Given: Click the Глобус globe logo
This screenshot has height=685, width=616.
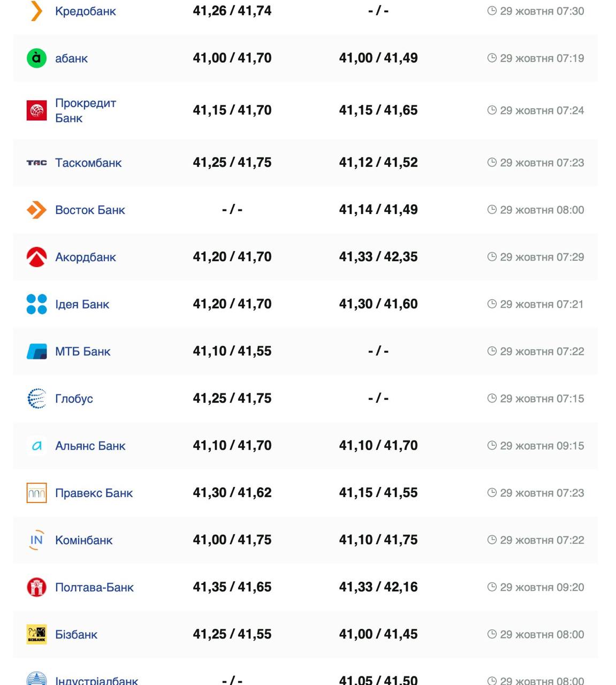Looking at the screenshot, I should (36, 399).
